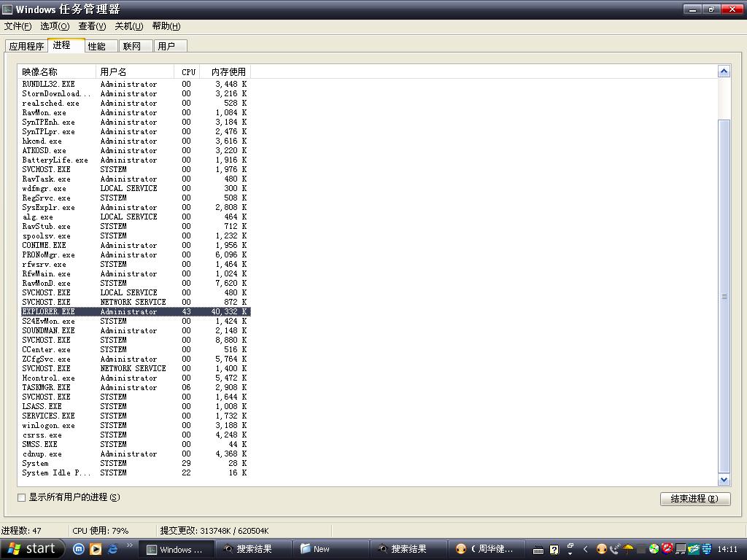Click the red shield tray icon
Viewport: 747px width, 560px height.
tap(667, 548)
